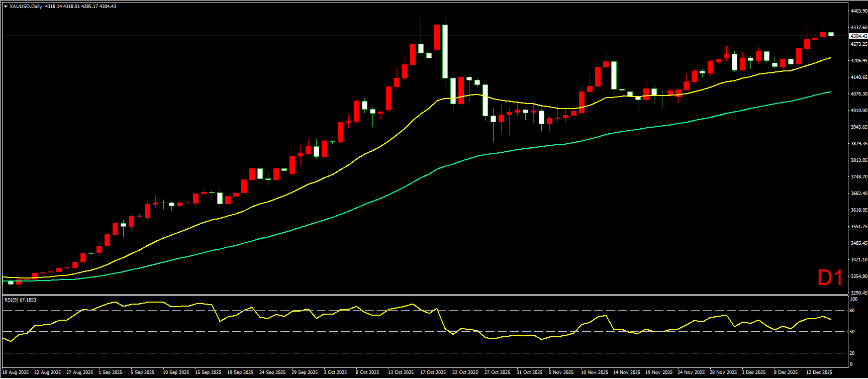The height and width of the screenshot is (379, 868).
Task: Click the RSI scale 80 level label
Action: click(x=852, y=311)
